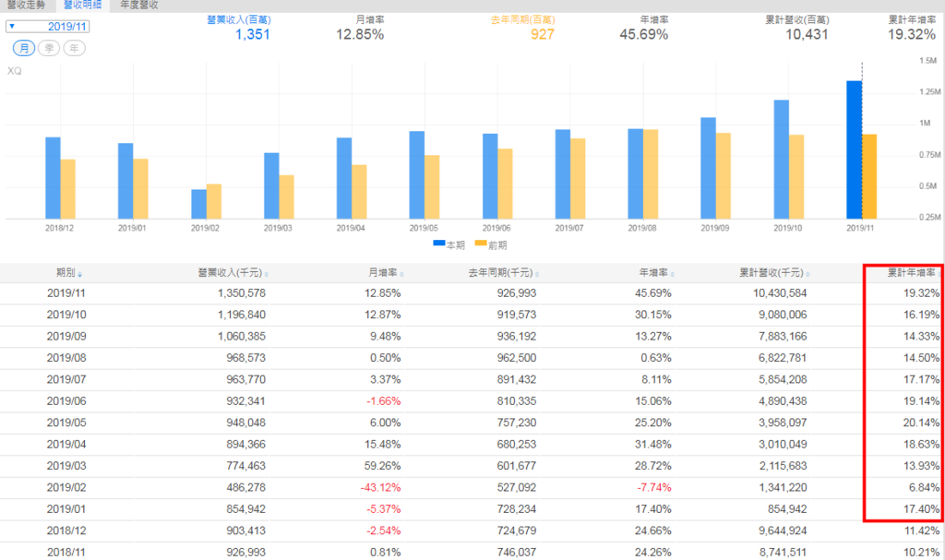Select the 2019/01 row period cell

pos(66,509)
